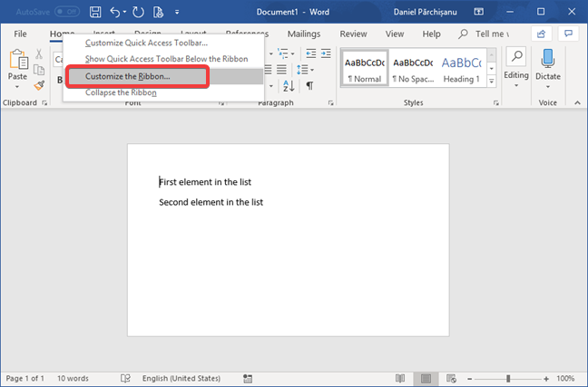Screen dimensions: 588x387
Task: Apply the No Spacing style
Action: tap(413, 69)
